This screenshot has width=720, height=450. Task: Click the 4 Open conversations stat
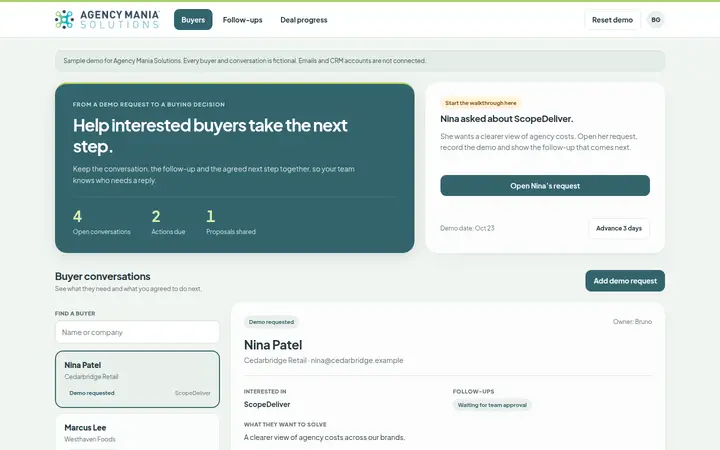101,222
